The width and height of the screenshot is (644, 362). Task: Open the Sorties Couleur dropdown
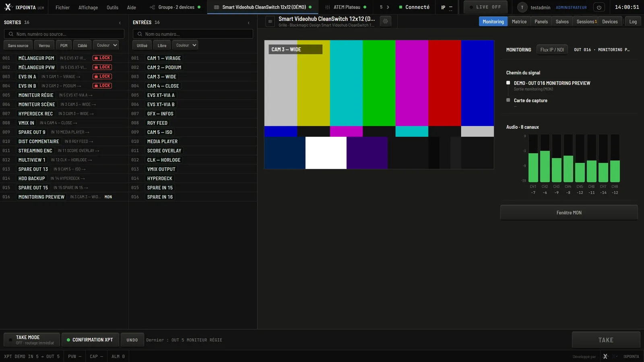click(x=106, y=45)
